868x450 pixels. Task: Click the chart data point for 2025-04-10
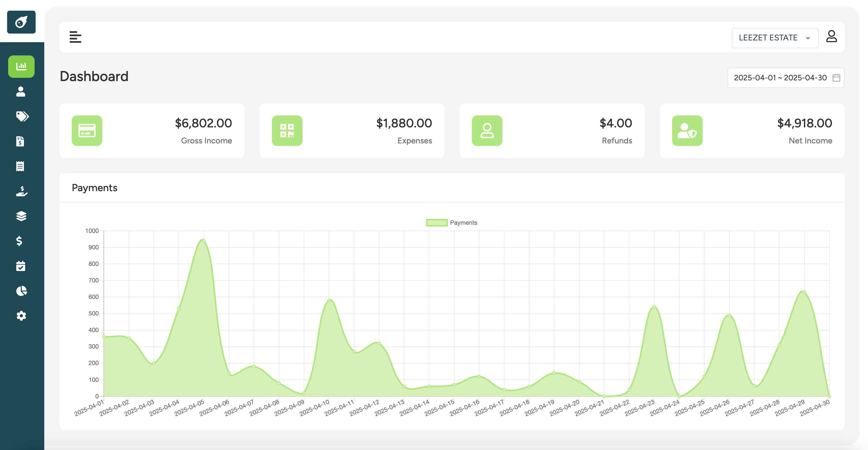pos(329,301)
